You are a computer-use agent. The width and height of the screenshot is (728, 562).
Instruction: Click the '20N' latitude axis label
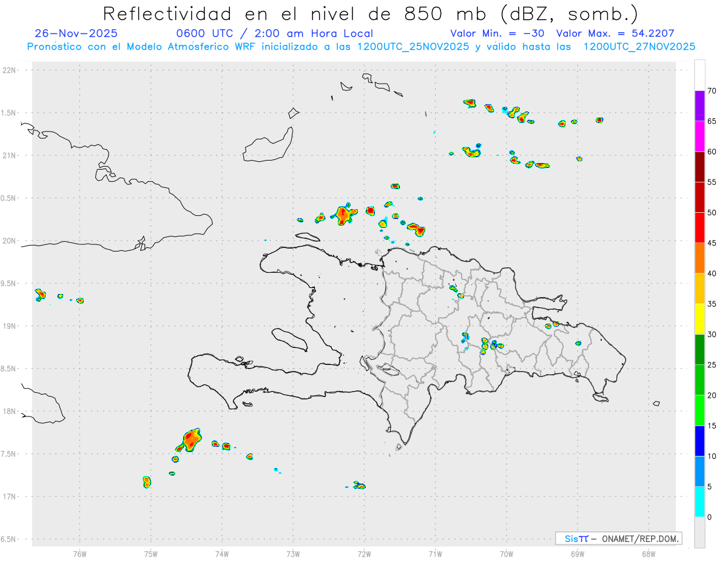pyautogui.click(x=10, y=241)
